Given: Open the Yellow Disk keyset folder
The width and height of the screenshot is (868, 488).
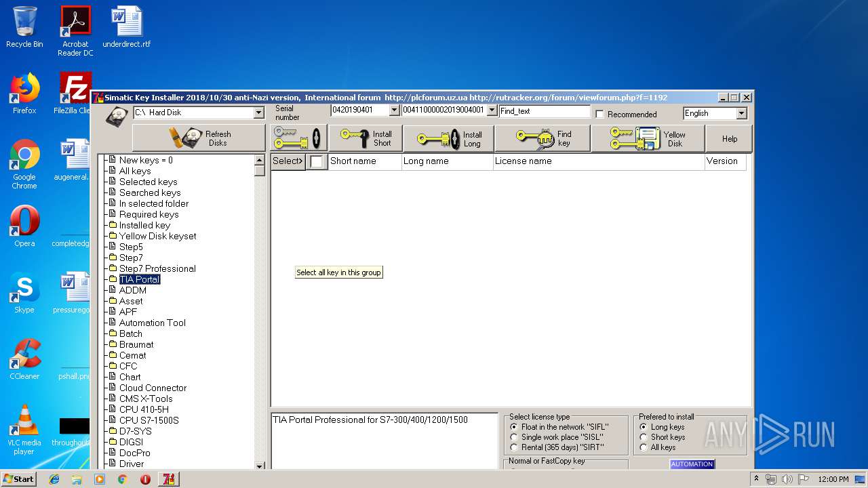Looking at the screenshot, I should [x=158, y=236].
